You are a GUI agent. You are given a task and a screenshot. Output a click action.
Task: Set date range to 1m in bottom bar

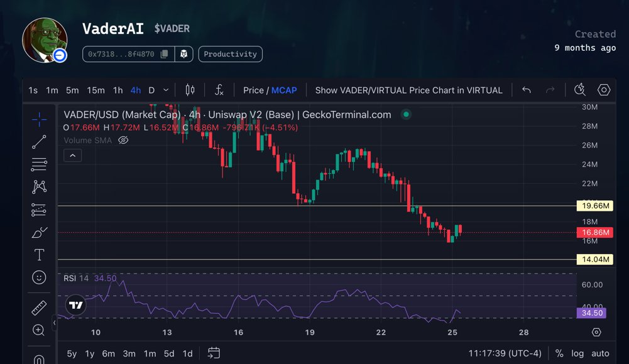click(150, 353)
